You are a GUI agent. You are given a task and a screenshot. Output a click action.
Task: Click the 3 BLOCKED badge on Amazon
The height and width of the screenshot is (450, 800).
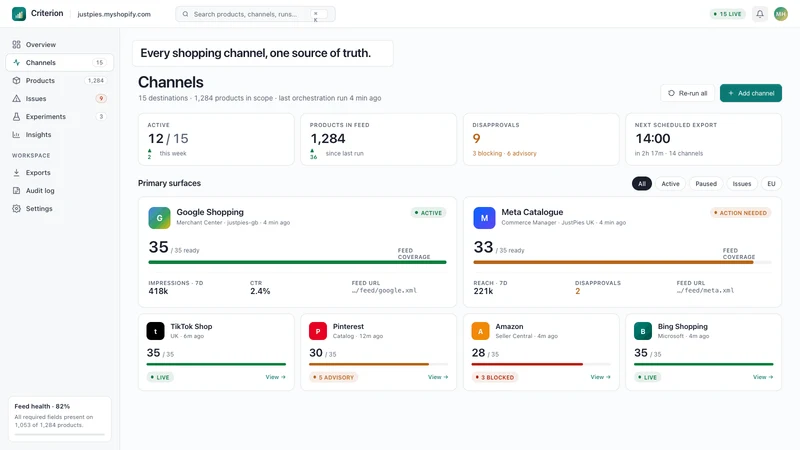click(495, 378)
